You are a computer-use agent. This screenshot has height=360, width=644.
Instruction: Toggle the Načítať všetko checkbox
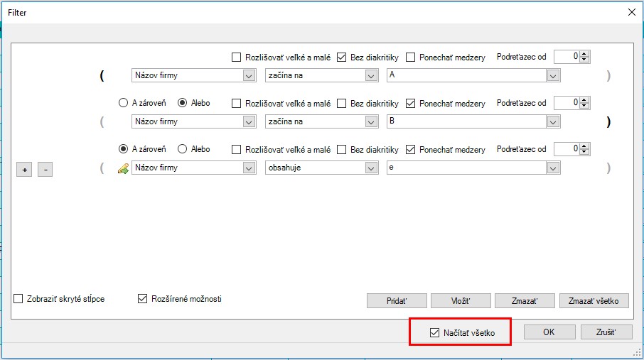[x=435, y=332]
